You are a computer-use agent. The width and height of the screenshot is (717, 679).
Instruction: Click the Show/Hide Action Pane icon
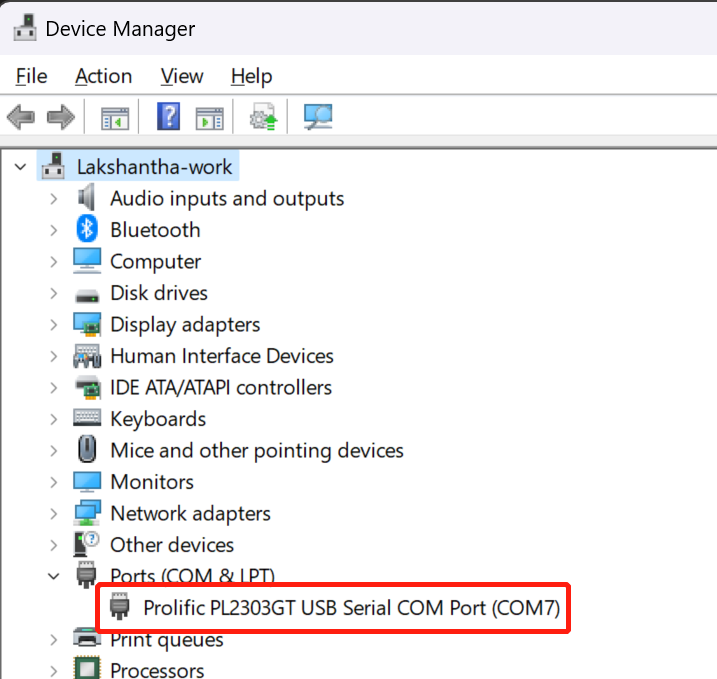tap(209, 118)
